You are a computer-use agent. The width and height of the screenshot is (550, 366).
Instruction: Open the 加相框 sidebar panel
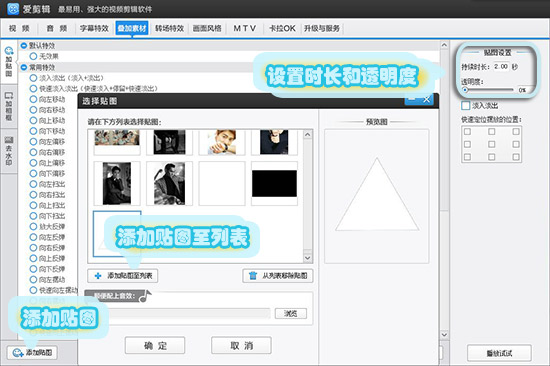coord(9,106)
